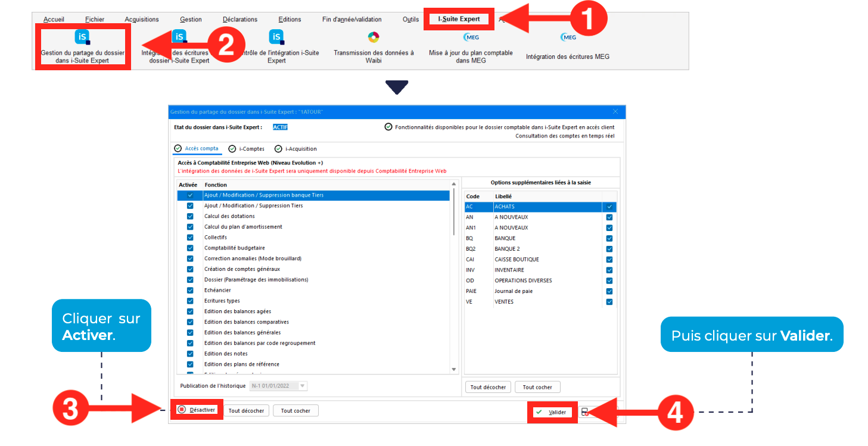Toggle Edition des balances agées checkbox
Screen dimensions: 868x446
pyautogui.click(x=190, y=311)
